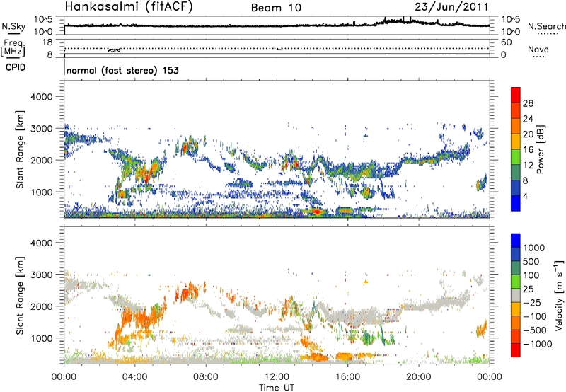Click the 04:00 time tick label
This screenshot has width=566, height=392.
(134, 377)
